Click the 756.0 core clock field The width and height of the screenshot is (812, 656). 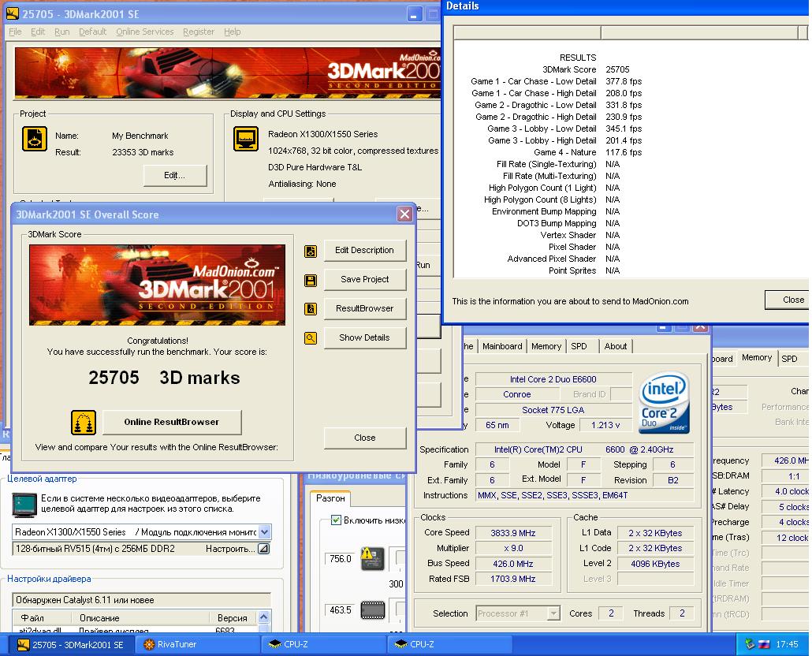(341, 559)
